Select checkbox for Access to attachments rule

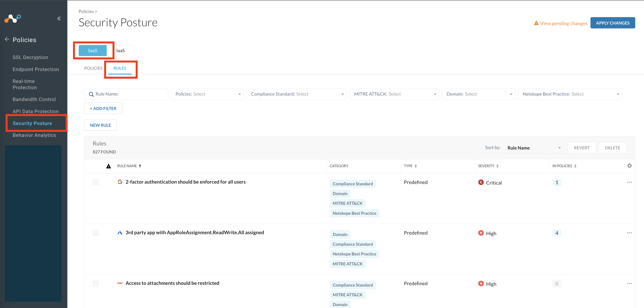tap(96, 283)
